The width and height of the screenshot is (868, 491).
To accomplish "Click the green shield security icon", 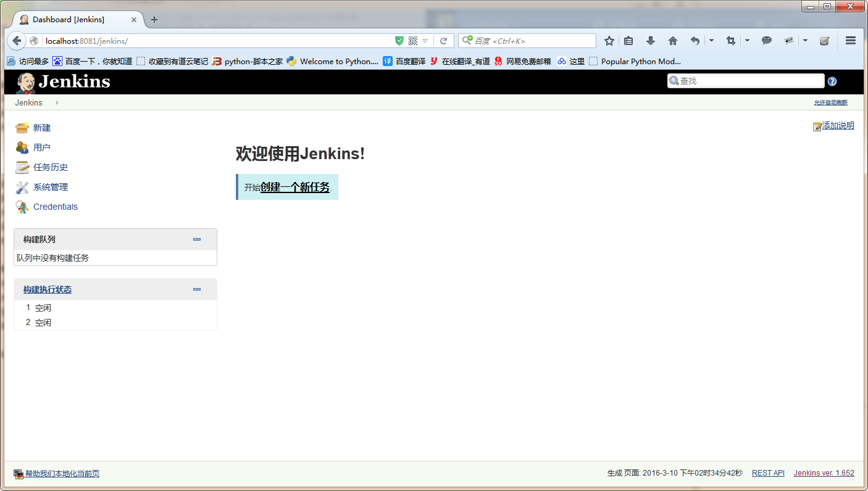I will pyautogui.click(x=399, y=41).
